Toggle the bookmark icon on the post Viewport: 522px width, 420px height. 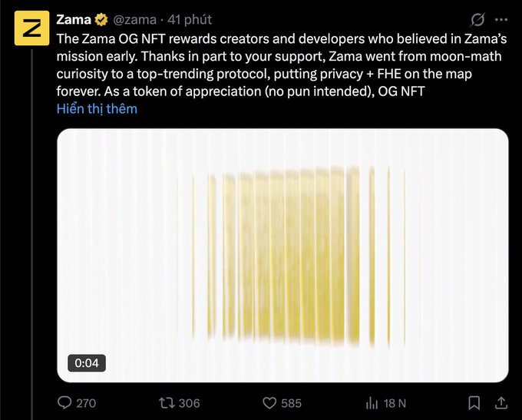(474, 403)
